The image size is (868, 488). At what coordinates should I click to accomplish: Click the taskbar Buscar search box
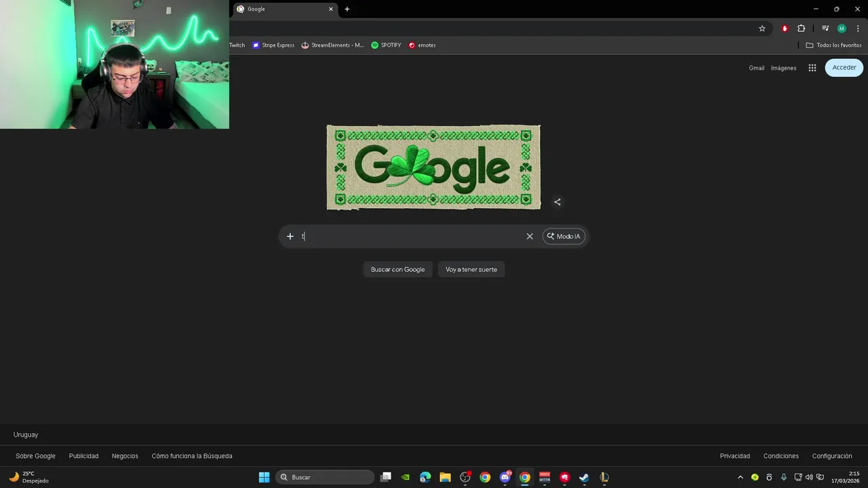point(325,477)
